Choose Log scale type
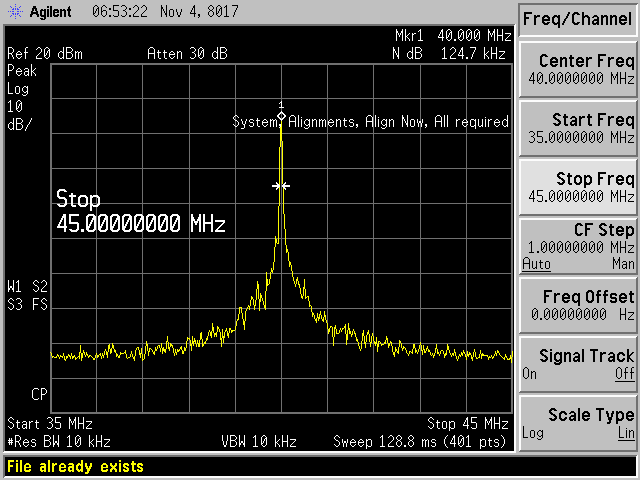Image resolution: width=640 pixels, height=480 pixels. coord(532,432)
